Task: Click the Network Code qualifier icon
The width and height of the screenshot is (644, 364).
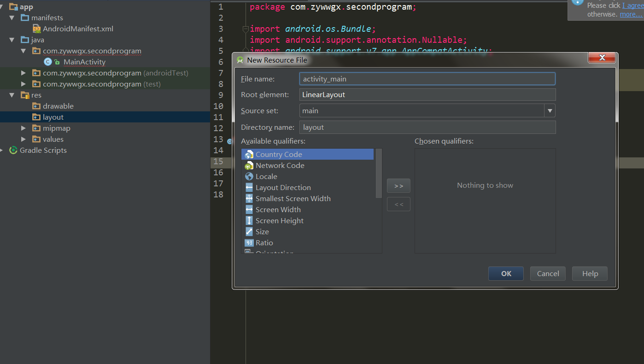Action: click(249, 166)
